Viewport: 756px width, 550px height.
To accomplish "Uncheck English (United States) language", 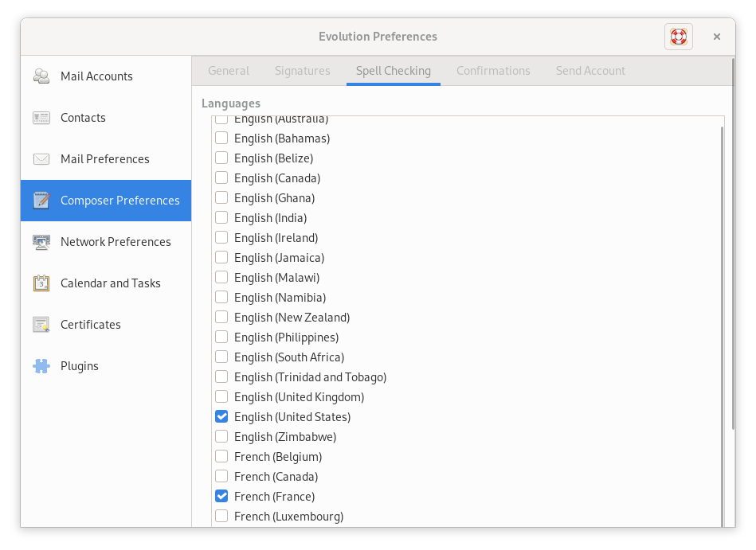I will click(x=221, y=416).
